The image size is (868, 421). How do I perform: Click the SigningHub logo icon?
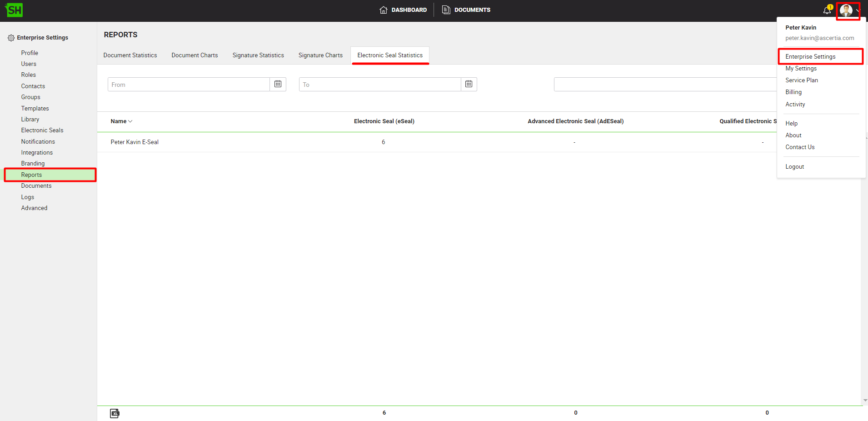point(14,10)
